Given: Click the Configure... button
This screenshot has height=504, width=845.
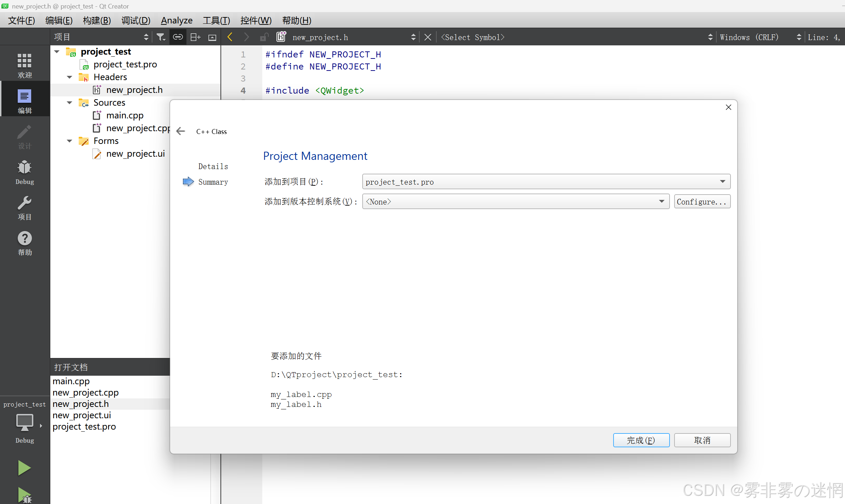Looking at the screenshot, I should point(702,202).
